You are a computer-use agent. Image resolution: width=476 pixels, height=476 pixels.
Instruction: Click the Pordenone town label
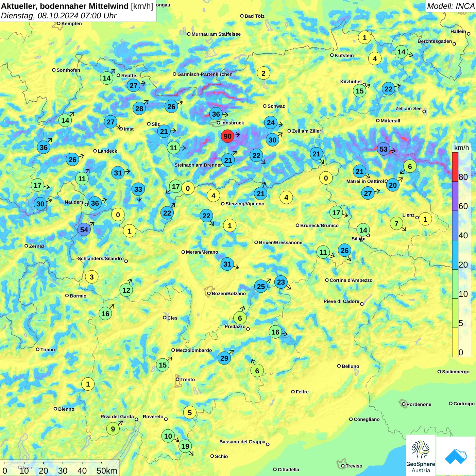click(x=419, y=405)
